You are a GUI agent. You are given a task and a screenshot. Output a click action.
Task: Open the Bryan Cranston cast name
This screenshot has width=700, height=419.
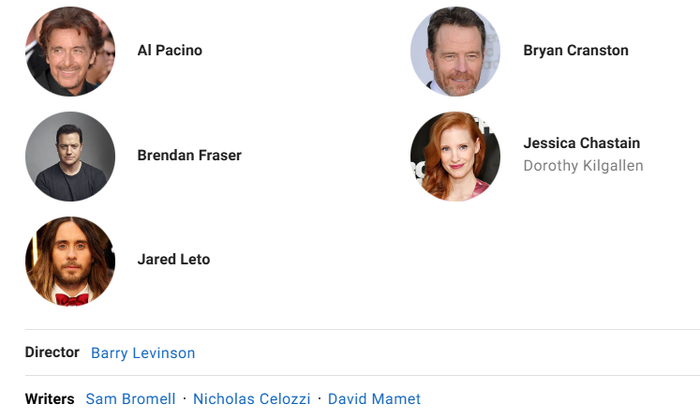[575, 50]
